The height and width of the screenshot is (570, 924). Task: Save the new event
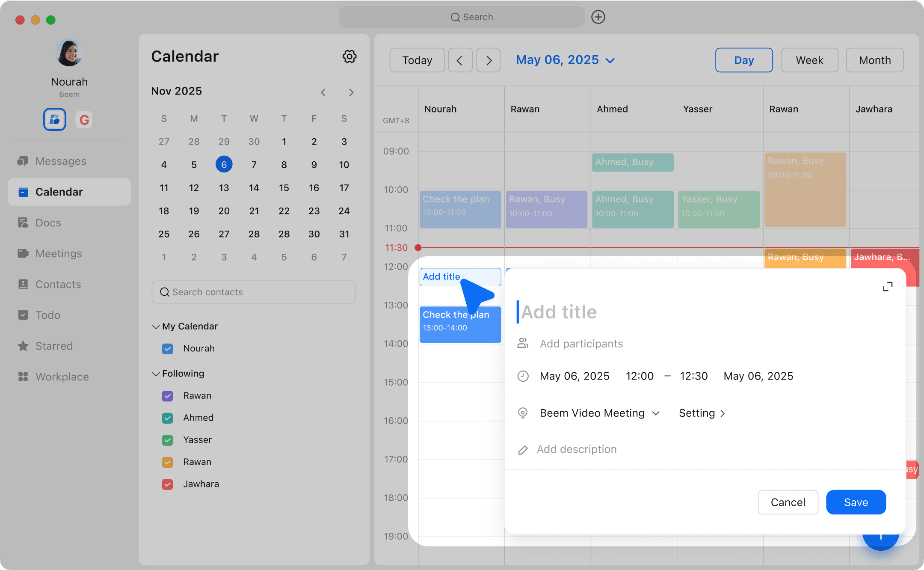pos(856,502)
